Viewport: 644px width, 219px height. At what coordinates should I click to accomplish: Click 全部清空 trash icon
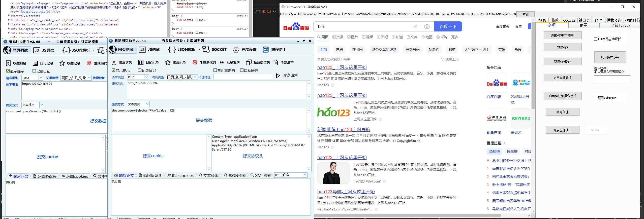(276, 62)
